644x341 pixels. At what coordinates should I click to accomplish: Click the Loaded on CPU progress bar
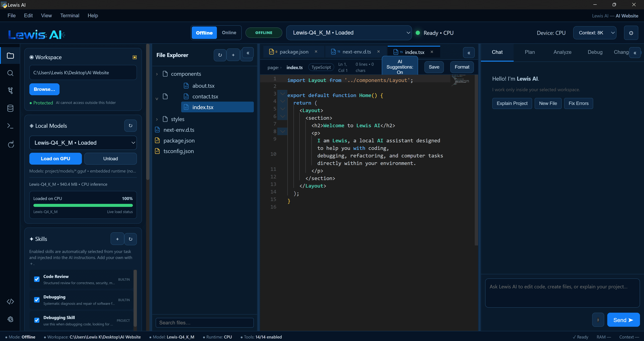tap(83, 205)
